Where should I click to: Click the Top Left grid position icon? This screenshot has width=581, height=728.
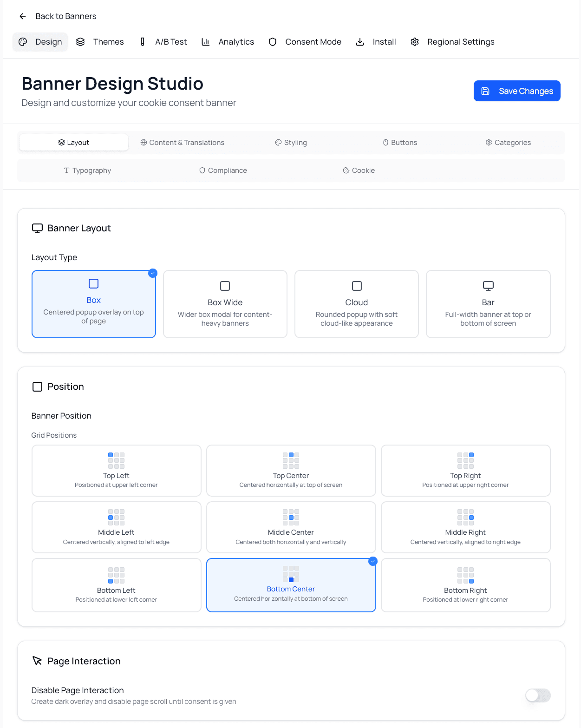[x=116, y=460]
